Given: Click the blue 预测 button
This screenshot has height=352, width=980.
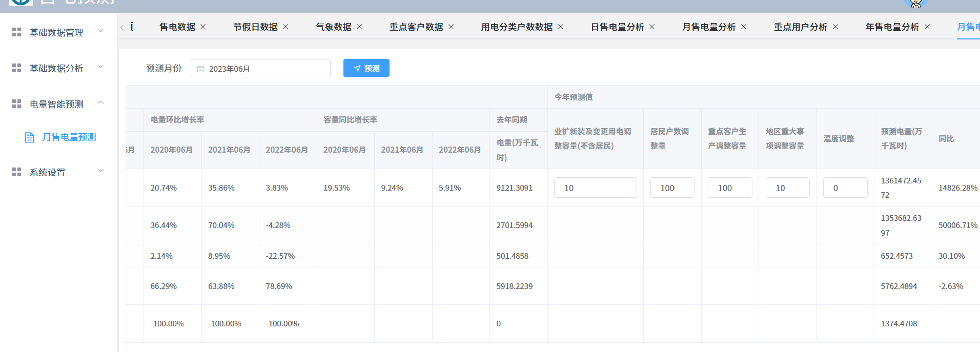Looking at the screenshot, I should (x=366, y=68).
